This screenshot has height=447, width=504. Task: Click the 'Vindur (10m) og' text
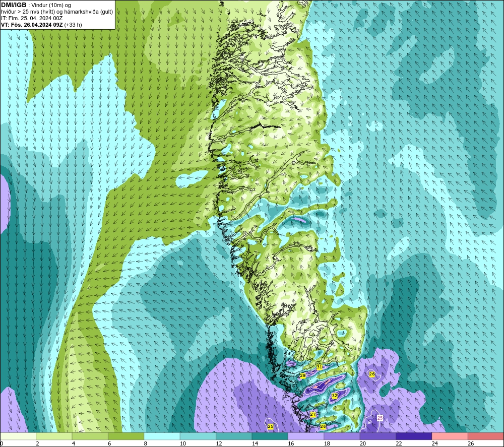[x=51, y=5]
